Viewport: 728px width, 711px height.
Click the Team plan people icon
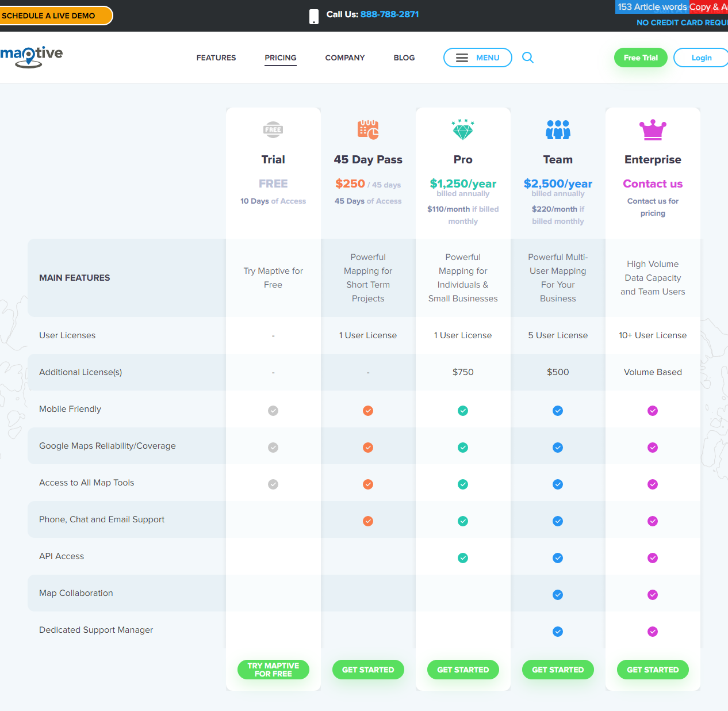(558, 130)
